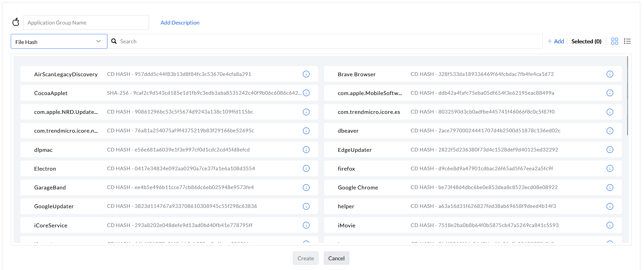Viewport: 644px width, 270px height.
Task: Click the plus Add button
Action: click(556, 41)
